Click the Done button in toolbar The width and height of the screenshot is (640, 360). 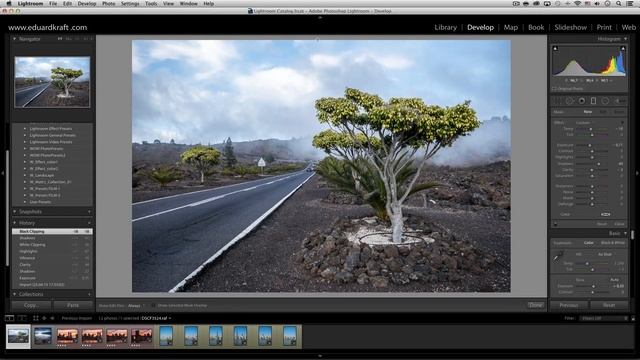pyautogui.click(x=535, y=305)
